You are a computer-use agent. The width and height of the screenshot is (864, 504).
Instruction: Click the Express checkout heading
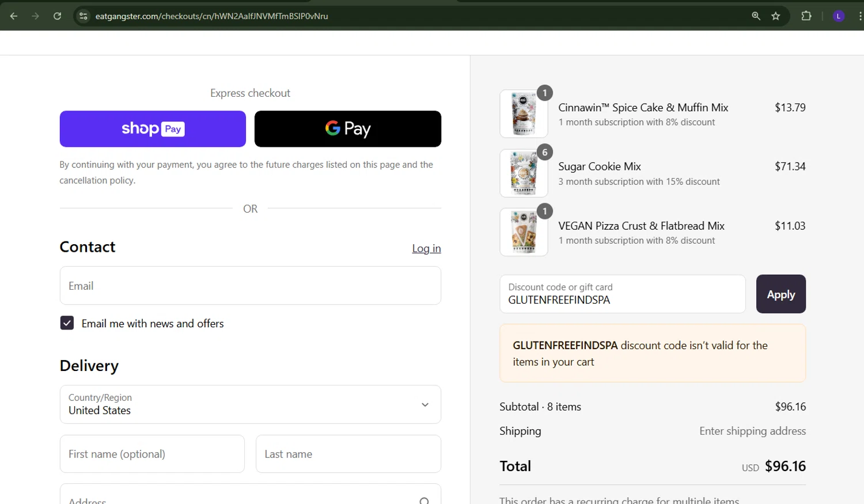[x=251, y=93]
